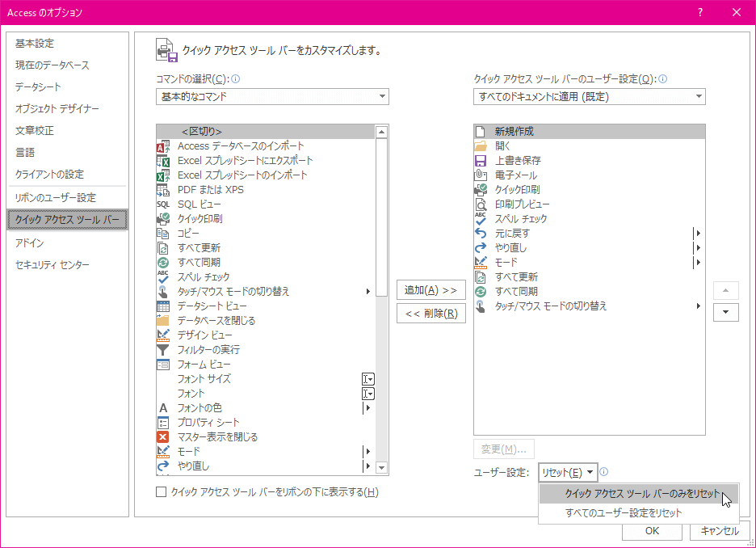
Task: Click the フォントの色 letter A icon
Action: coord(163,408)
